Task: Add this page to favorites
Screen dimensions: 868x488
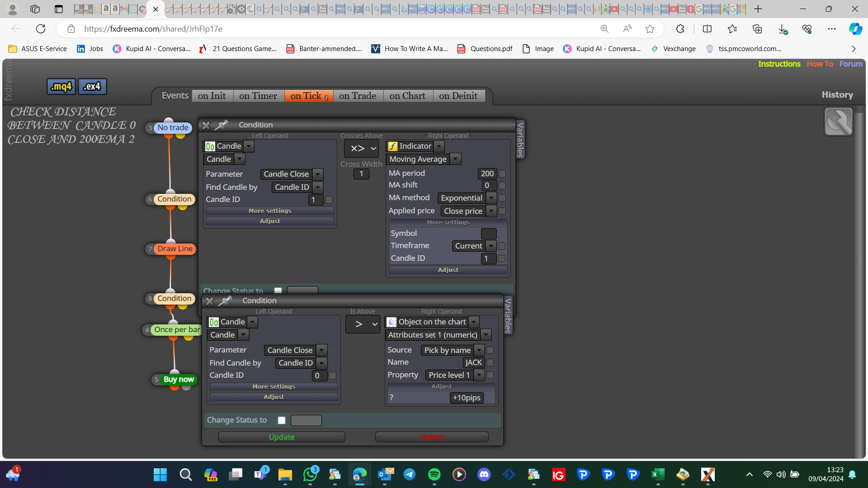Action: [650, 29]
